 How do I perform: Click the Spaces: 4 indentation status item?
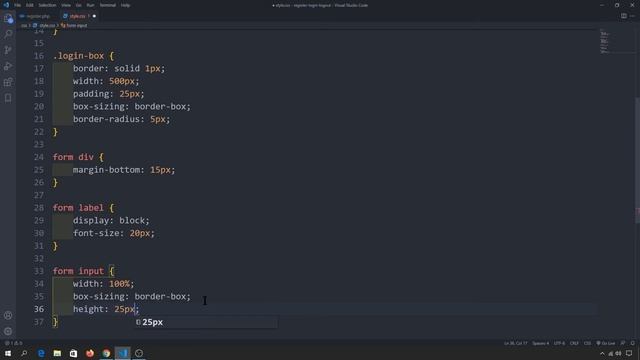pos(540,343)
